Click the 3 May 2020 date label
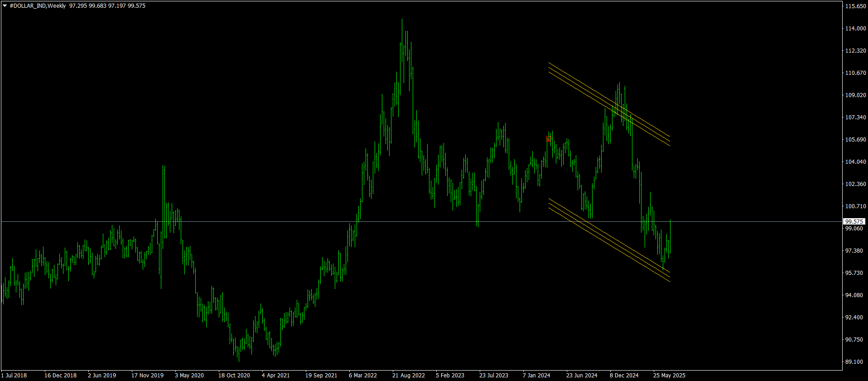Viewport: 868px width, 381px height. pyautogui.click(x=189, y=376)
